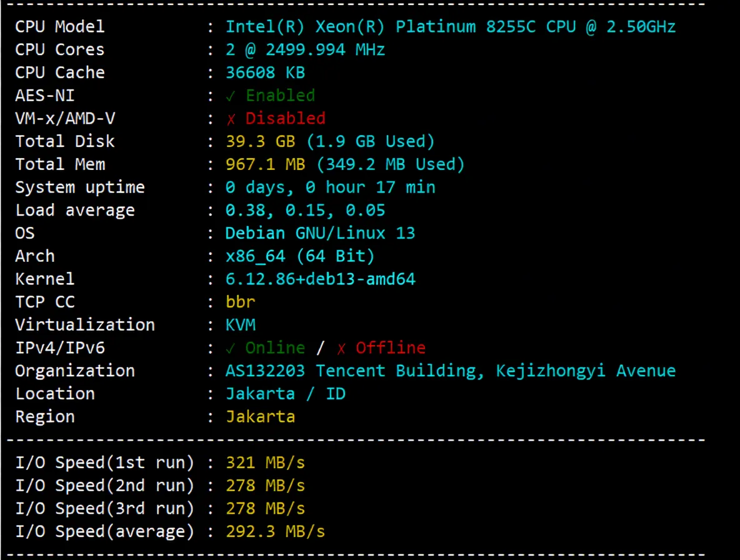Click the CPU Cores label
Screen dimensions: 740x560
[x=60, y=49]
